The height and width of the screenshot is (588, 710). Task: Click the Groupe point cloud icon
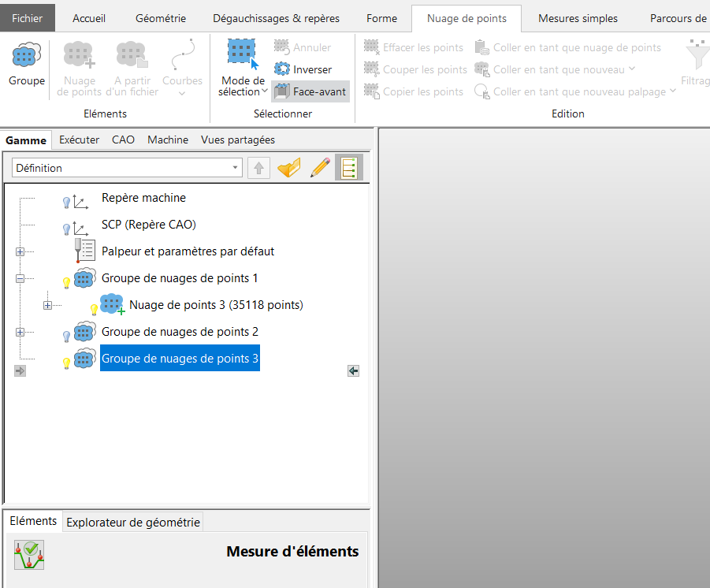click(x=27, y=55)
